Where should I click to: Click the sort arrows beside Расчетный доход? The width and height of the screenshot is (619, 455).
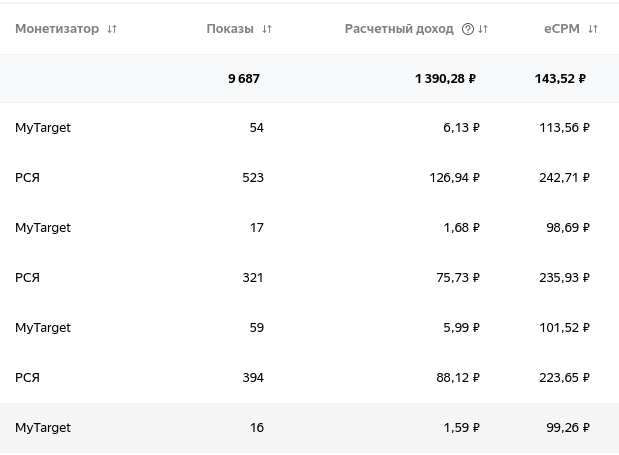click(x=484, y=29)
